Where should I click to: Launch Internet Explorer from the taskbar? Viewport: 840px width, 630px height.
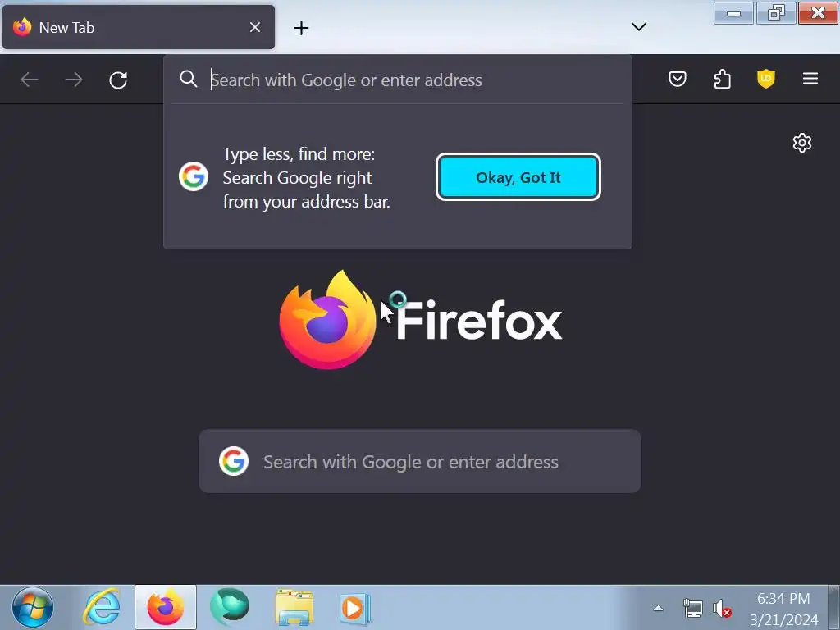pos(101,608)
